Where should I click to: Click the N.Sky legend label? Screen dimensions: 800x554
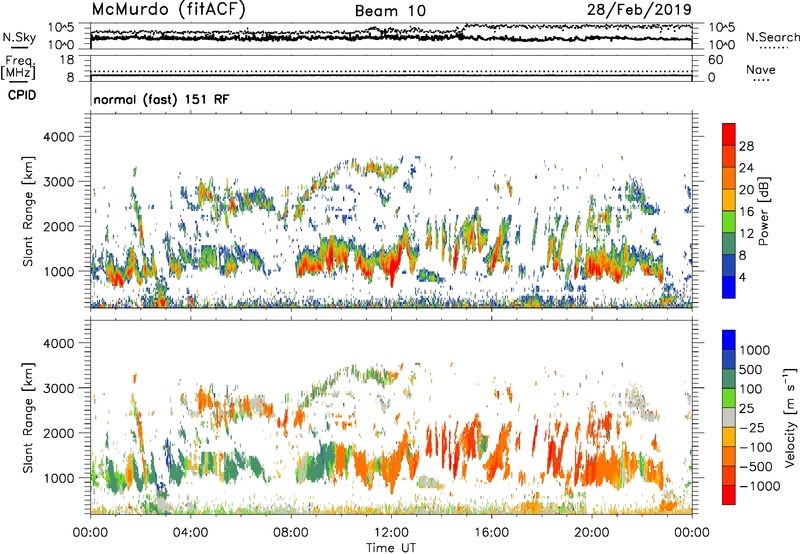click(19, 37)
